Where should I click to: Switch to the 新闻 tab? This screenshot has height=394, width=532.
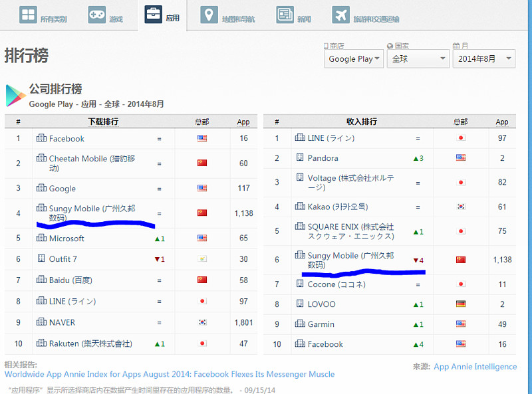(294, 15)
